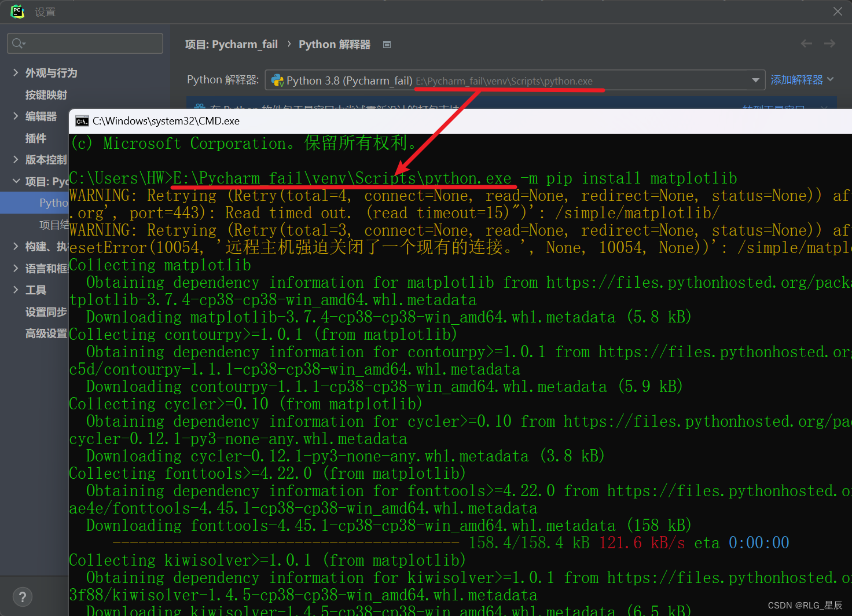The width and height of the screenshot is (852, 616).
Task: Open the Python interpreter dropdown
Action: pyautogui.click(x=755, y=80)
